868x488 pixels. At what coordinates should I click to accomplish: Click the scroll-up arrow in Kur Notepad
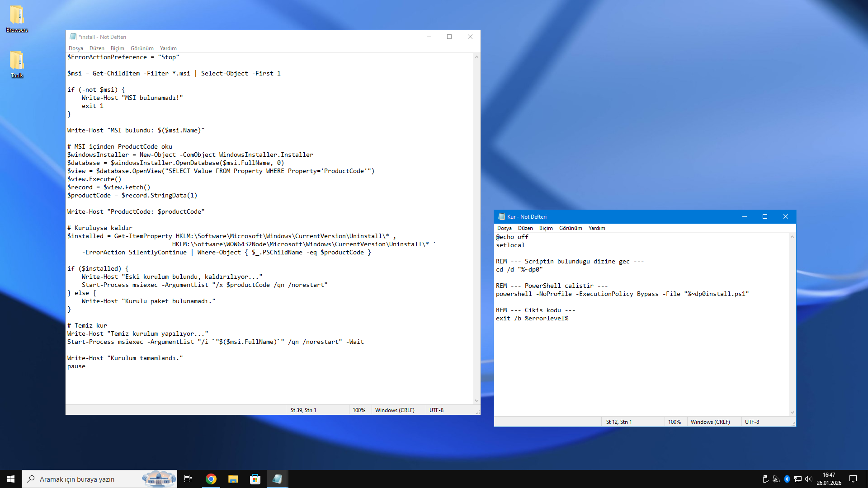792,237
